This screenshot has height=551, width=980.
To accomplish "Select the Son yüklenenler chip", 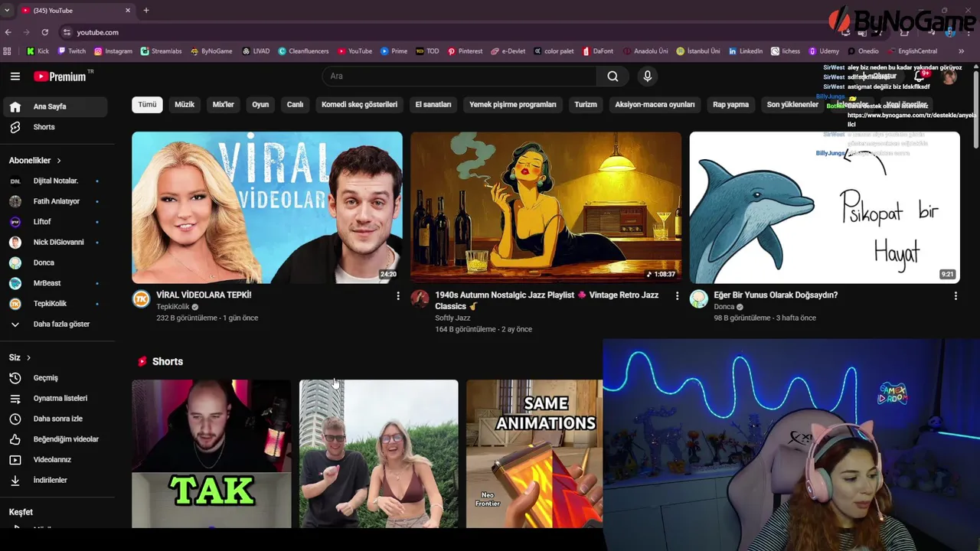I will coord(792,105).
